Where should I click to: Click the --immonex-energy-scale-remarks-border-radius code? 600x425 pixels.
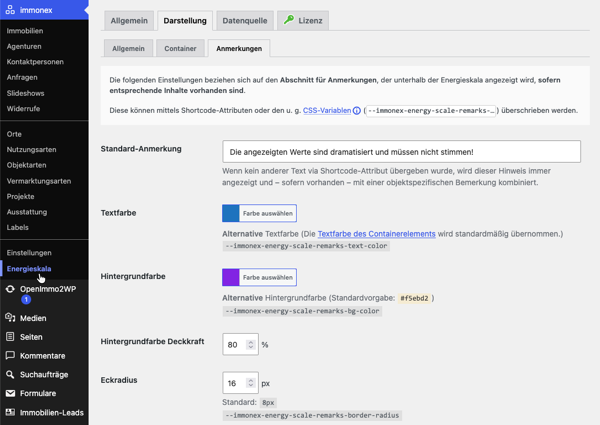[312, 415]
